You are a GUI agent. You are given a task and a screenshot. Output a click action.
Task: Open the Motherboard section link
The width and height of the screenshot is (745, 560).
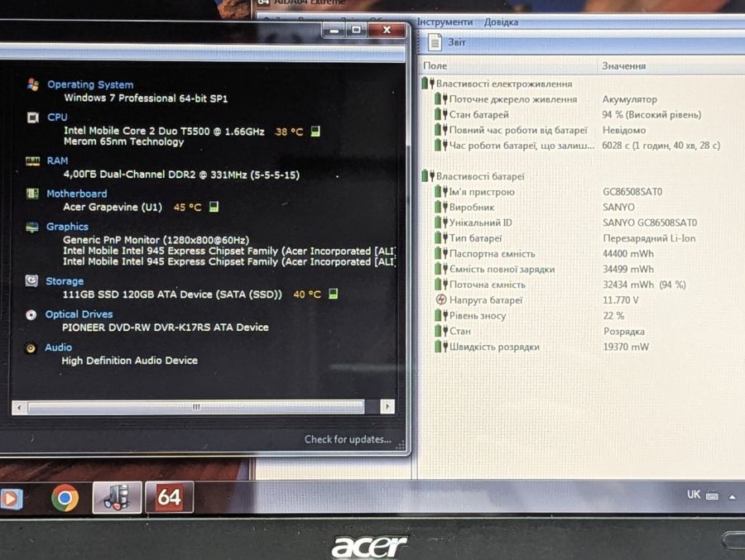coord(76,194)
